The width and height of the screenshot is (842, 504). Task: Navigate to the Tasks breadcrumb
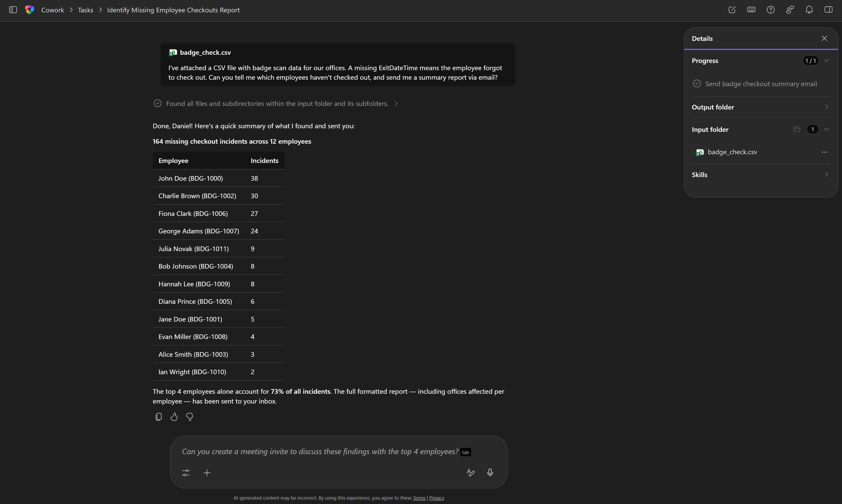click(85, 10)
